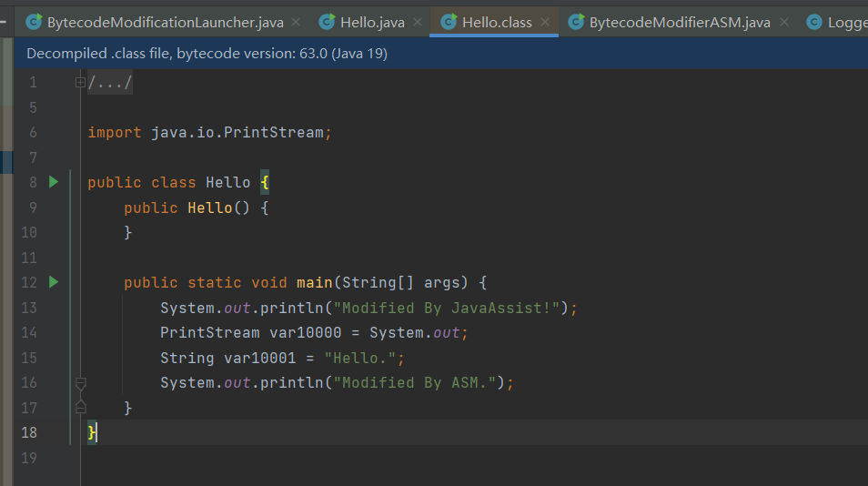Close the Hello.java tab
This screenshot has height=486, width=868.
pyautogui.click(x=418, y=22)
